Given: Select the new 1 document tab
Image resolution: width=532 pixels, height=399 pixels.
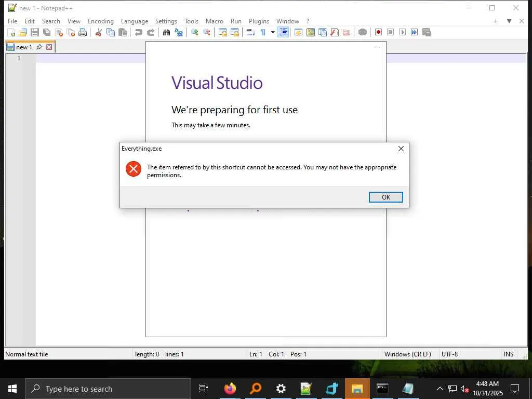Looking at the screenshot, I should (24, 47).
